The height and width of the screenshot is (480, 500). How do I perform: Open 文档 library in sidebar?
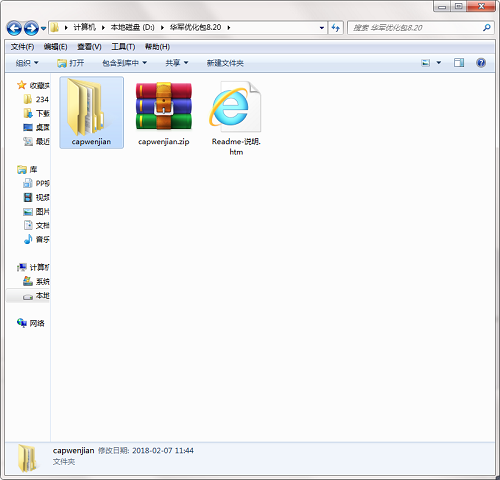coord(37,225)
